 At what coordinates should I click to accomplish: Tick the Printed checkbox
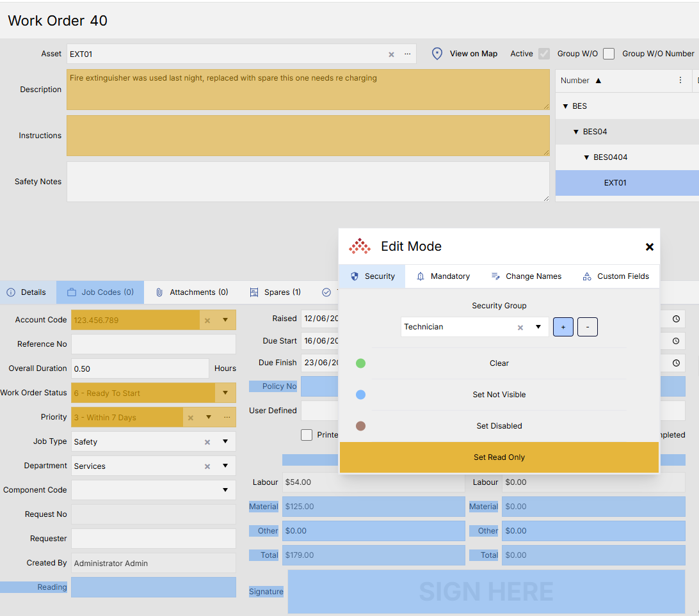click(x=306, y=435)
